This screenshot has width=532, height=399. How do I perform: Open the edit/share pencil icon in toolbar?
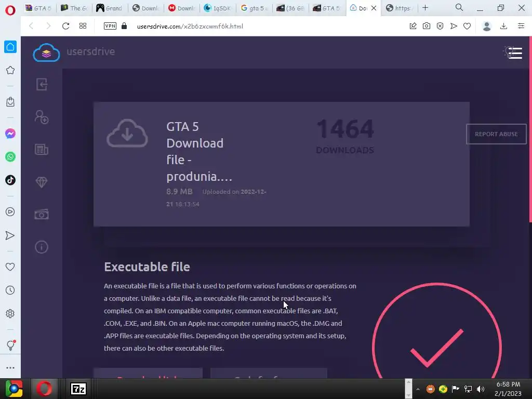pyautogui.click(x=413, y=26)
